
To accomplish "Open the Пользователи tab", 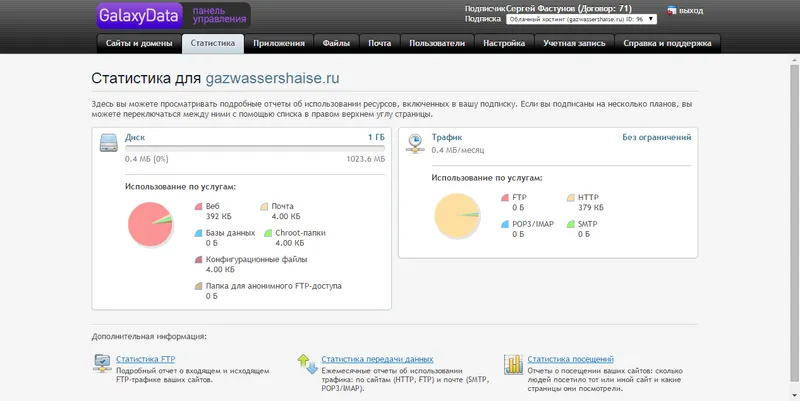I will [437, 43].
